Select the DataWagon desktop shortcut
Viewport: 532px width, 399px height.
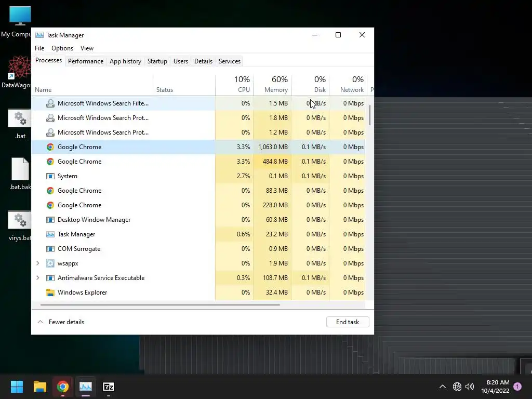coord(17,72)
